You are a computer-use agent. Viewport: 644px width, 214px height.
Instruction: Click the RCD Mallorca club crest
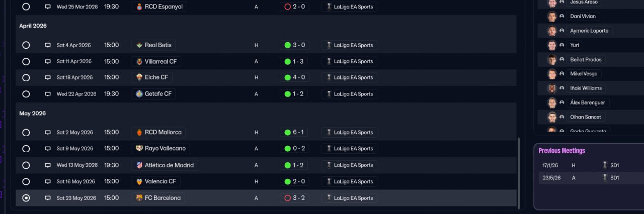point(139,132)
